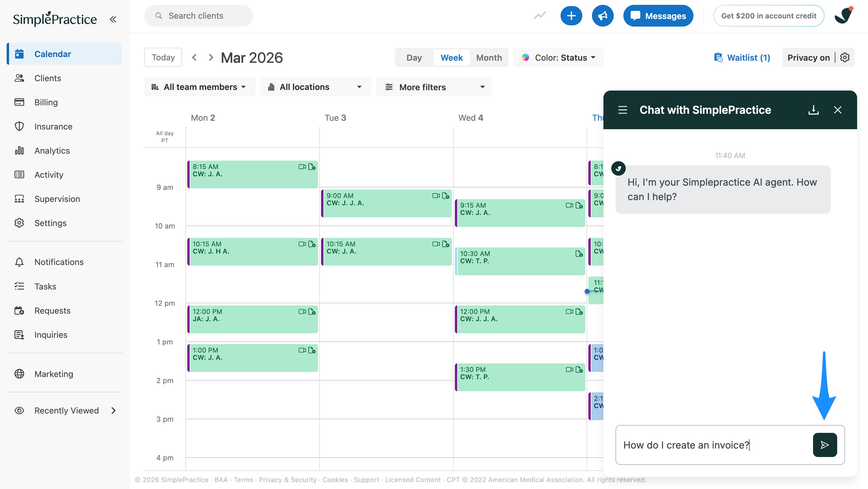Viewport: 868px width, 489px height.
Task: Click the Wed 4 day header
Action: [x=471, y=117]
